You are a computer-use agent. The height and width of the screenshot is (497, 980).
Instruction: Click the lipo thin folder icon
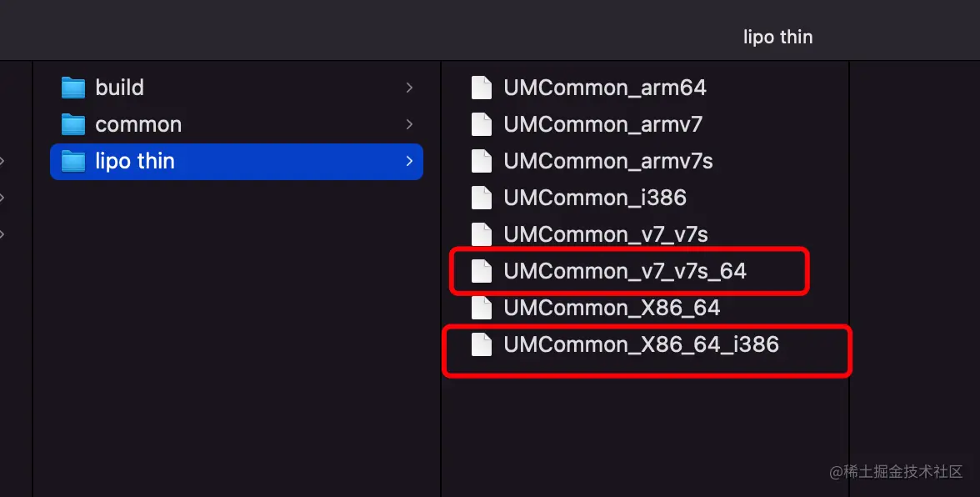pos(73,161)
